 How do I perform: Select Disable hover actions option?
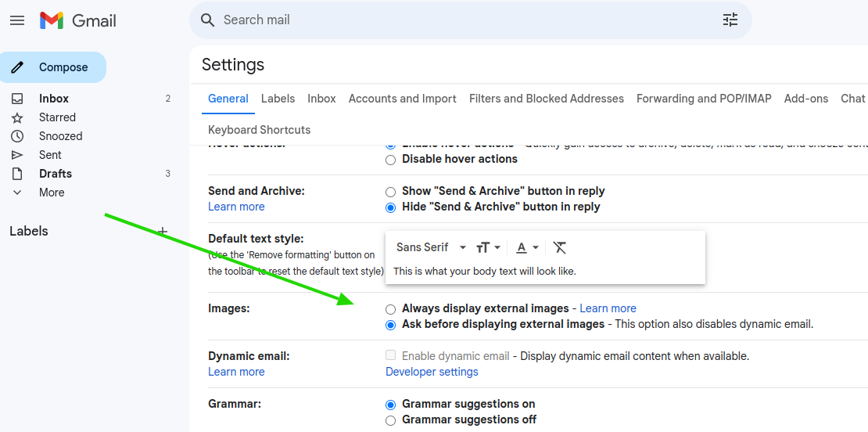coord(391,160)
